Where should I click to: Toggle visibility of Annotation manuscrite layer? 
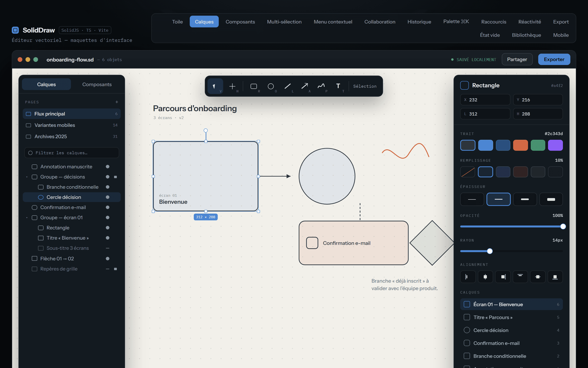(107, 167)
